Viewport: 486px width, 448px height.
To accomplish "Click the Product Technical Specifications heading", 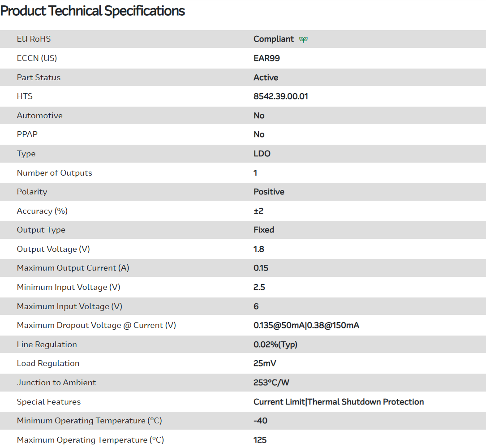I will tap(93, 11).
